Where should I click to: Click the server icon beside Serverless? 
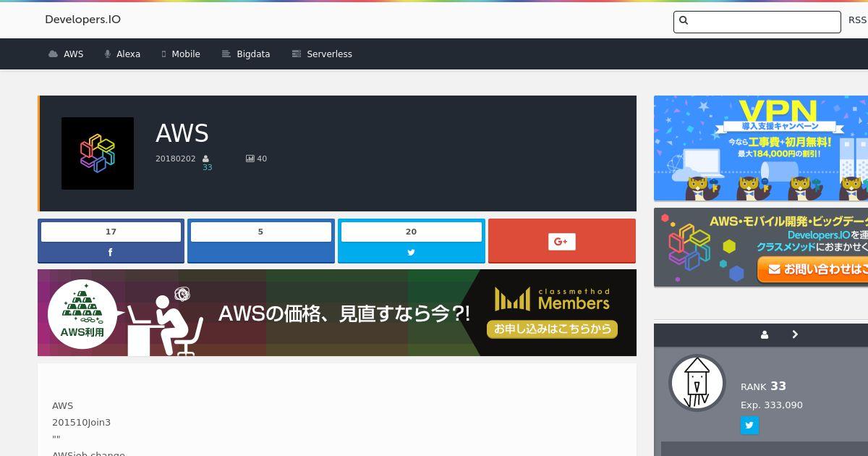click(296, 54)
